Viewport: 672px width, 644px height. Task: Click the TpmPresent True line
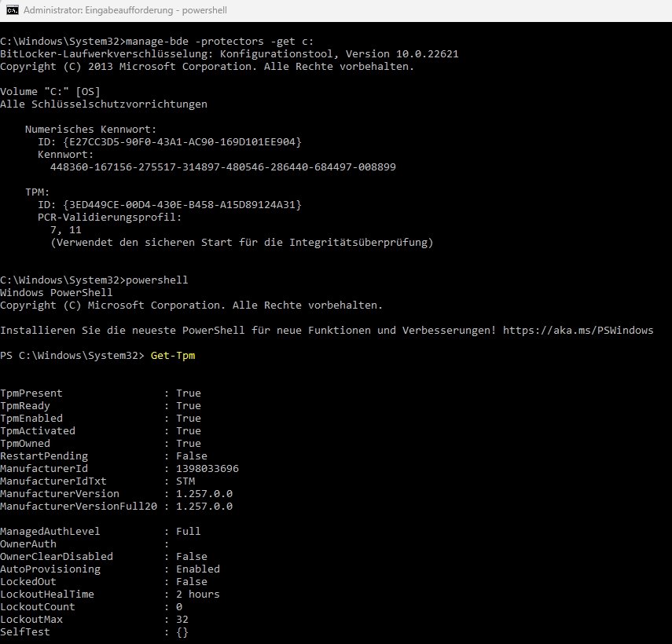[100, 393]
